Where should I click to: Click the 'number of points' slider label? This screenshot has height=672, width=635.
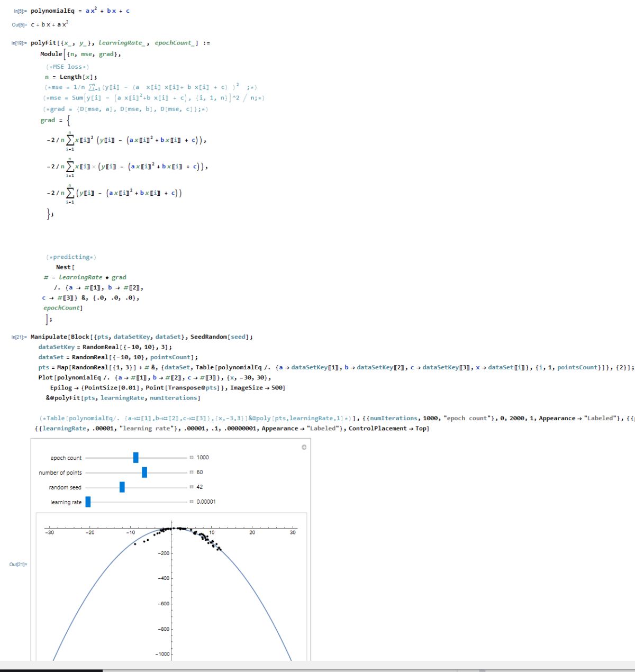pos(60,473)
